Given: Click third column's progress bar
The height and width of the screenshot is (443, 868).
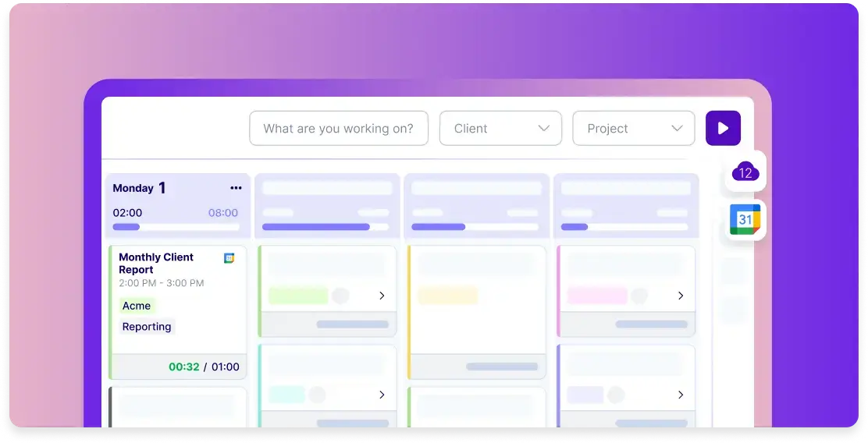Looking at the screenshot, I should tap(475, 227).
